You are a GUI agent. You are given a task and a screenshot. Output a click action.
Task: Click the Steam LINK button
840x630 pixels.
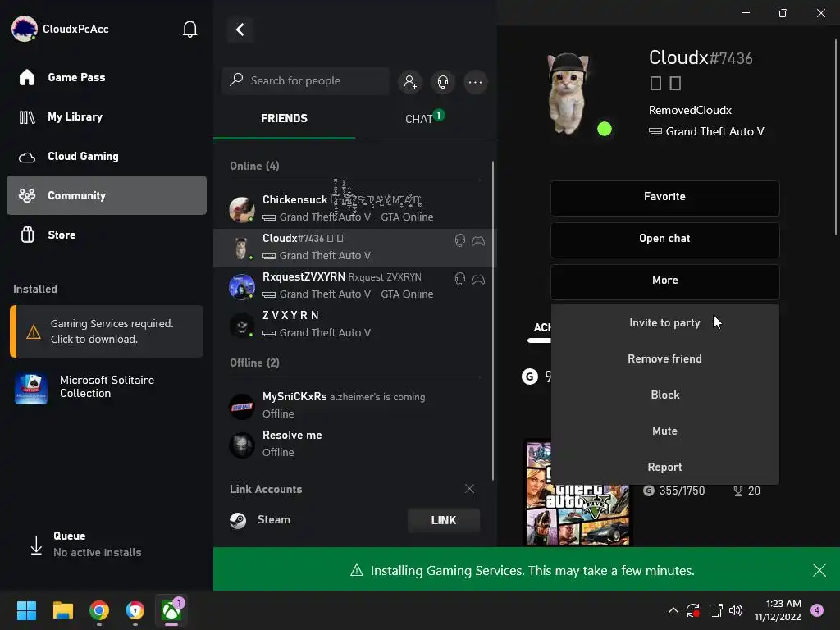click(x=444, y=520)
